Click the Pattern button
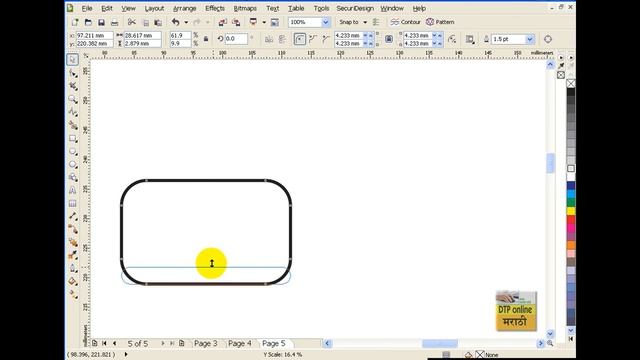This screenshot has width=640, height=360. (440, 22)
